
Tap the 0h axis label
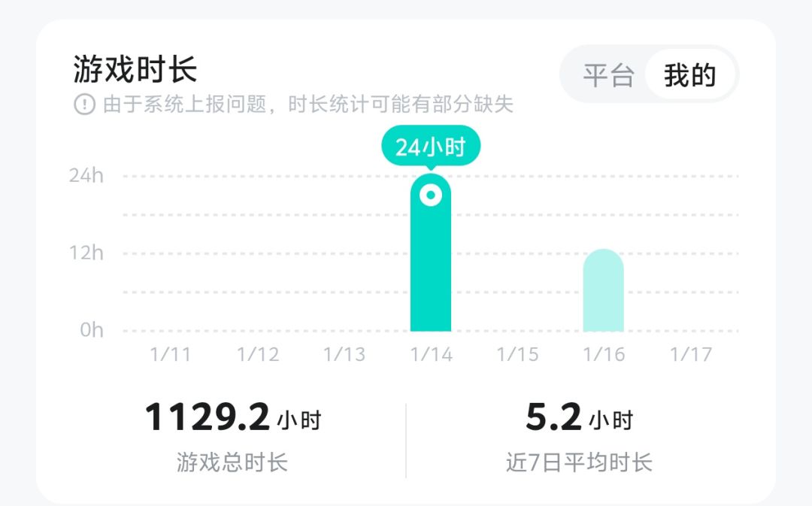92,330
